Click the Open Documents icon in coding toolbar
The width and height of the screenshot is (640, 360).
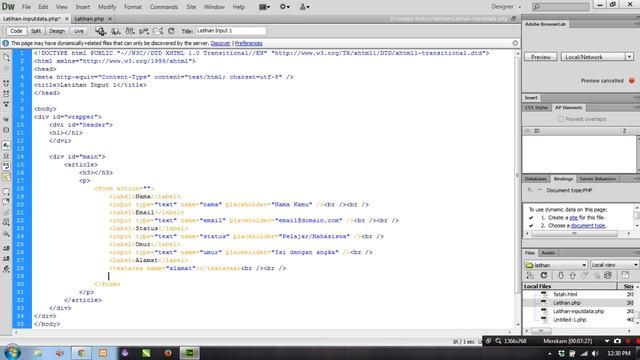point(6,58)
